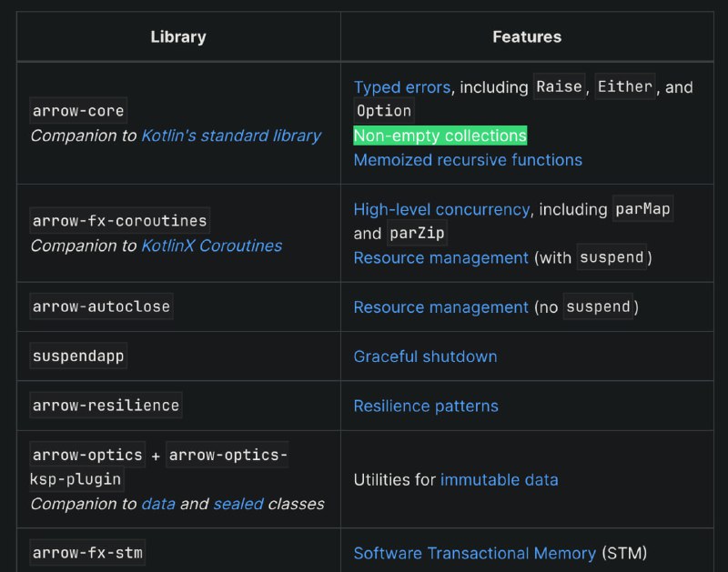Click the arrow-optics code label
This screenshot has height=572, width=728.
pos(87,455)
